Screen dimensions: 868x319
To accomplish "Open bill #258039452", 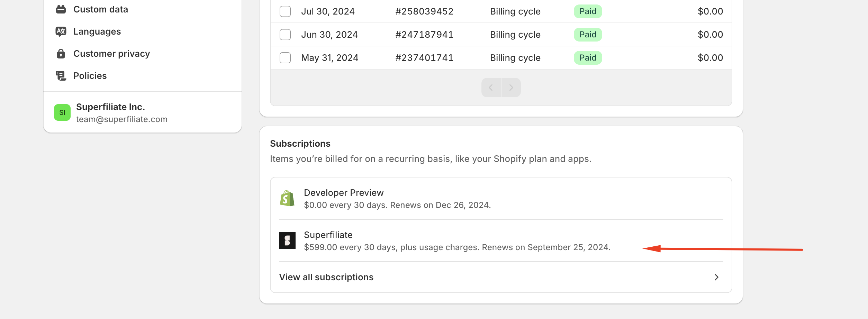I will 424,11.
